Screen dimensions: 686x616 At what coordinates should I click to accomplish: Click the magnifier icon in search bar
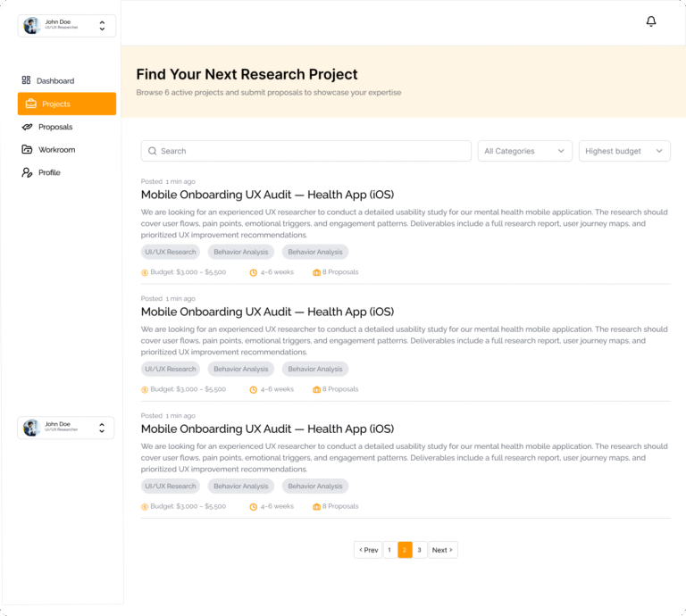[153, 151]
